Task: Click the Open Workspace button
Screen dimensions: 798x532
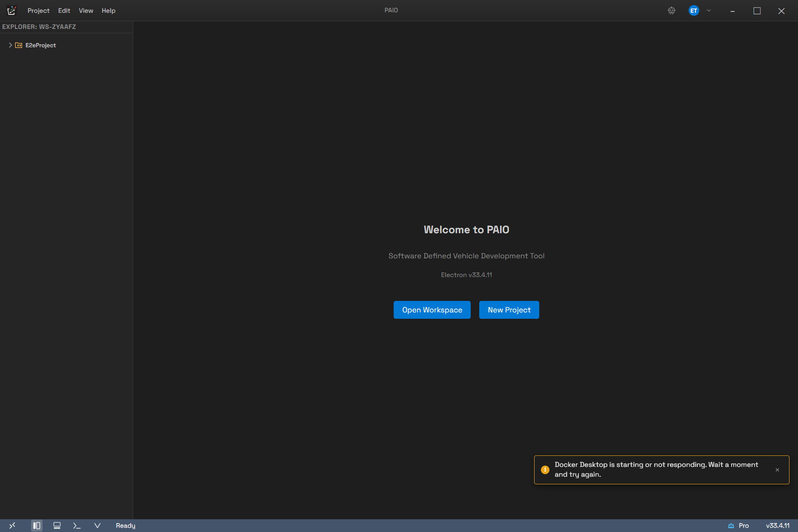Action: (x=432, y=310)
